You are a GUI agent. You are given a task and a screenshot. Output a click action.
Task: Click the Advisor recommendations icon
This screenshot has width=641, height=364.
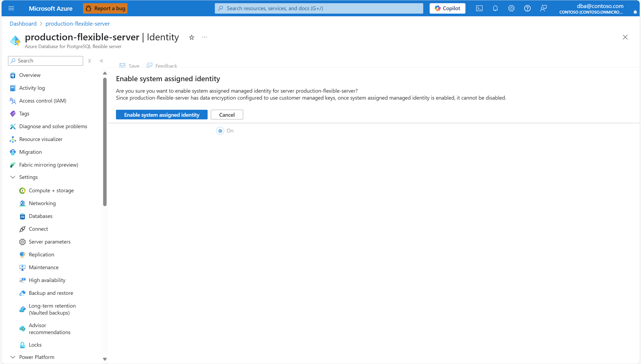point(22,329)
